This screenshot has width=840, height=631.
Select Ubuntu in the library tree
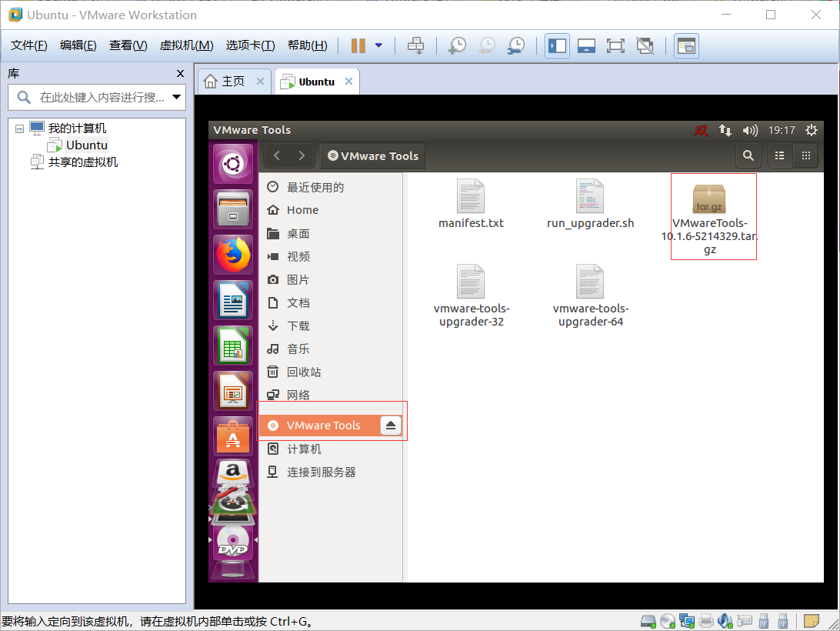pos(86,145)
